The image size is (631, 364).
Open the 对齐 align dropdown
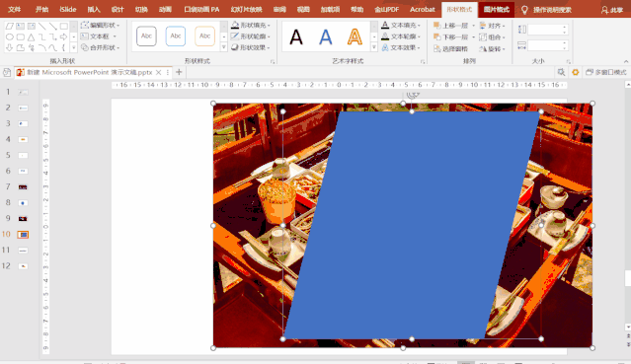[492, 26]
